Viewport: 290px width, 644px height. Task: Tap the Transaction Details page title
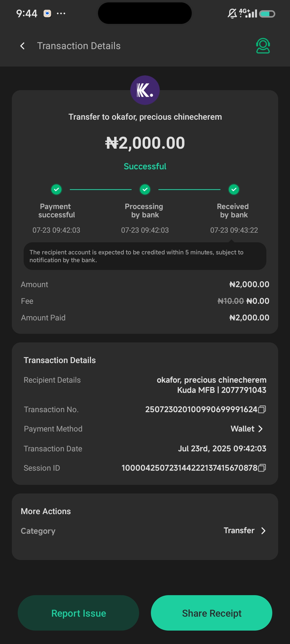pos(79,46)
